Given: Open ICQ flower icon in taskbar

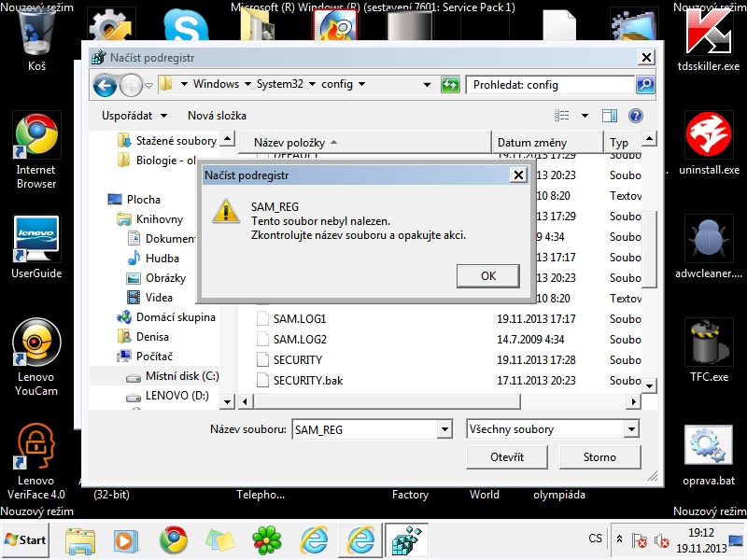Looking at the screenshot, I should tap(266, 539).
